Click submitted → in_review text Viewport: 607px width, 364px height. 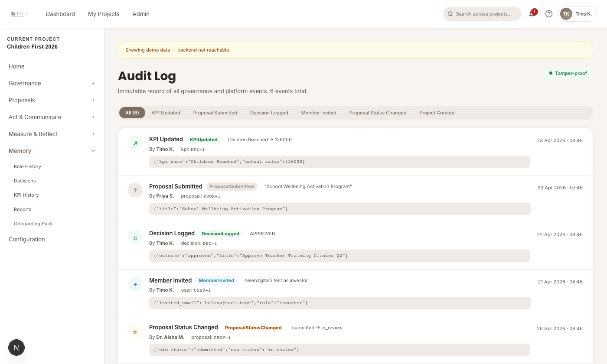point(317,328)
